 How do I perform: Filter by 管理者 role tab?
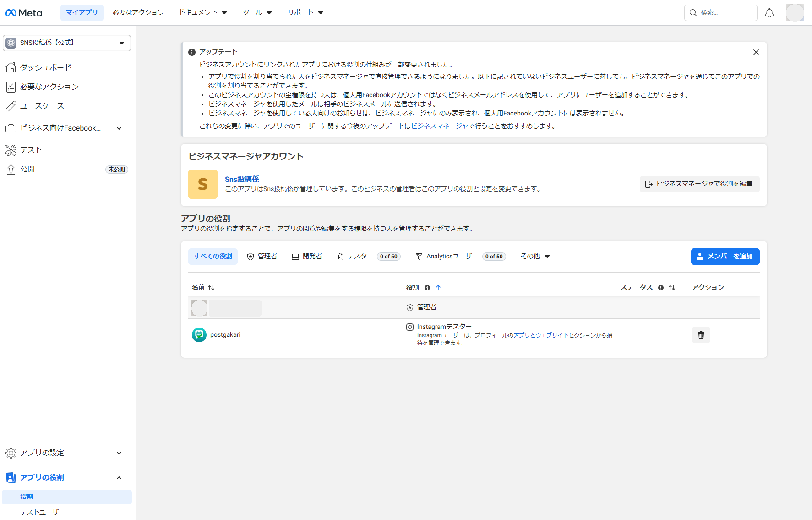click(262, 257)
